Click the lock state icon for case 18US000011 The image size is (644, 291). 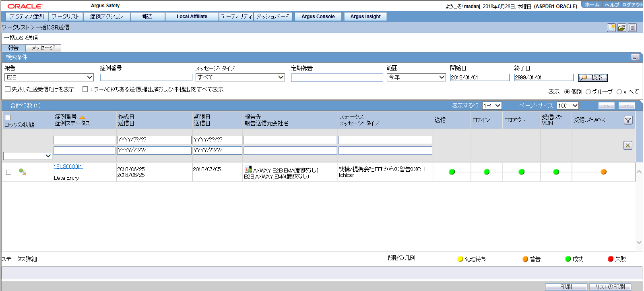click(22, 172)
